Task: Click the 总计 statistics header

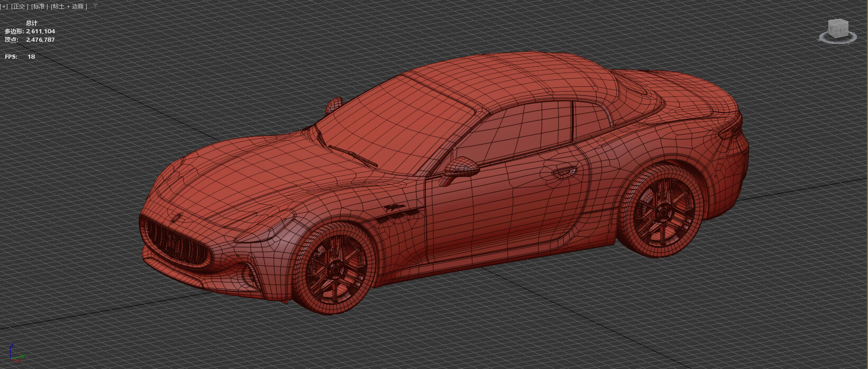Action: pos(32,23)
